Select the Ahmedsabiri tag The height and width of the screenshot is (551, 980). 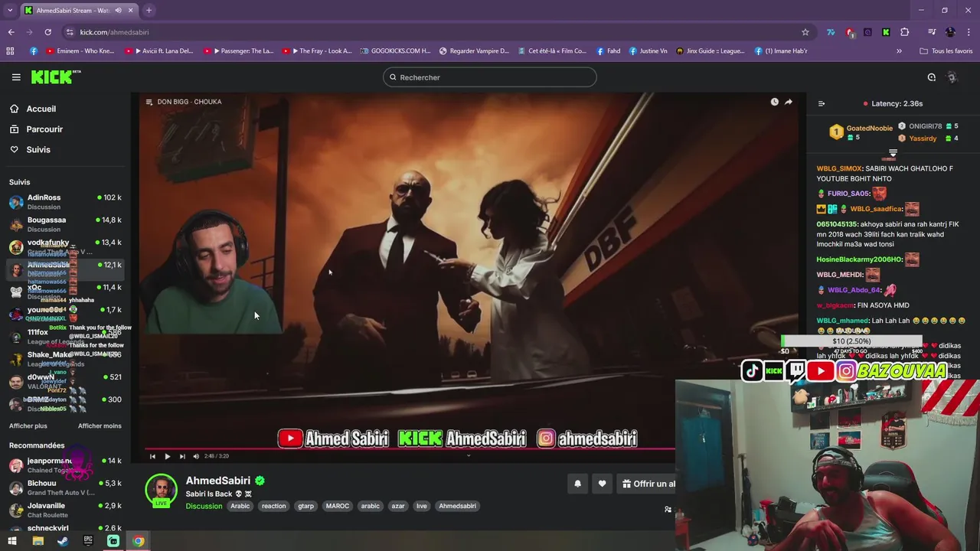457,506
